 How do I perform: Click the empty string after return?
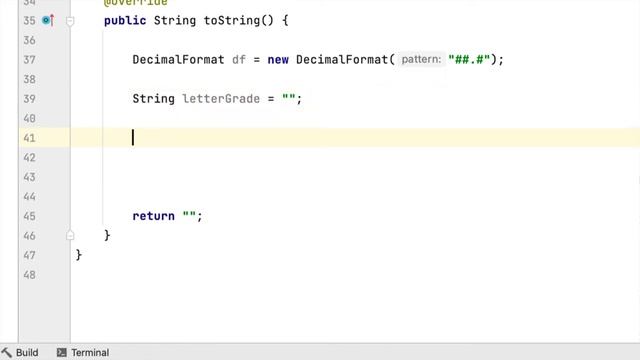pyautogui.click(x=189, y=216)
